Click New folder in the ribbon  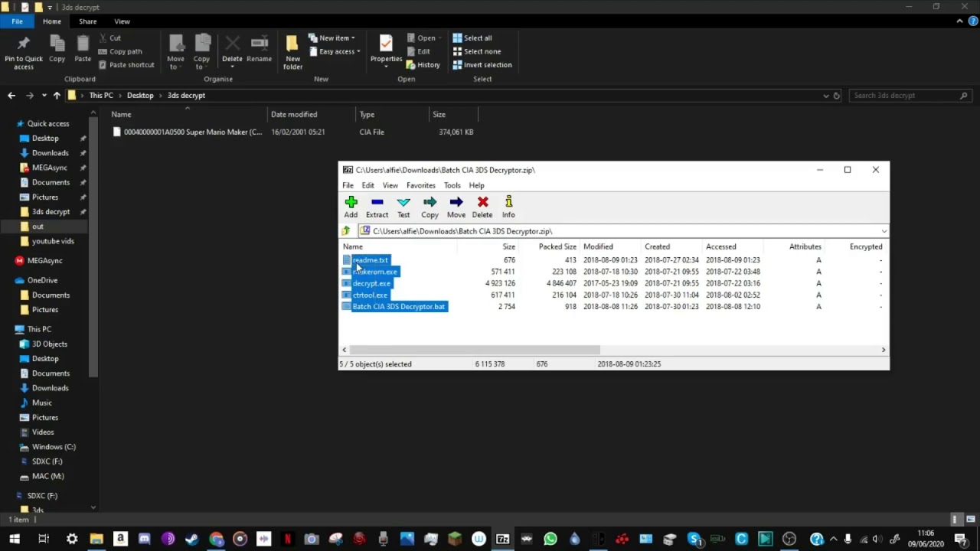pos(292,52)
